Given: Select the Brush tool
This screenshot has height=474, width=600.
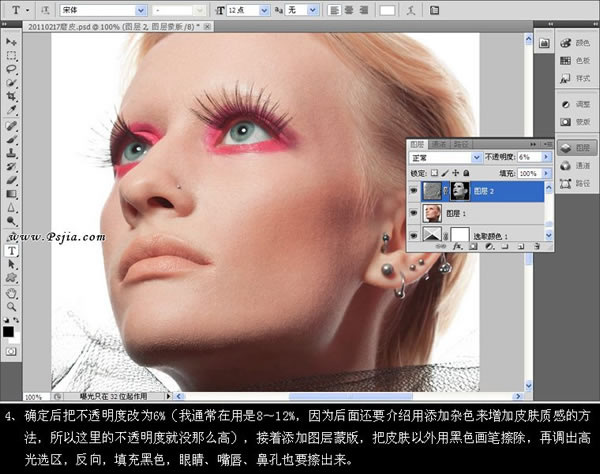Looking at the screenshot, I should (11, 139).
